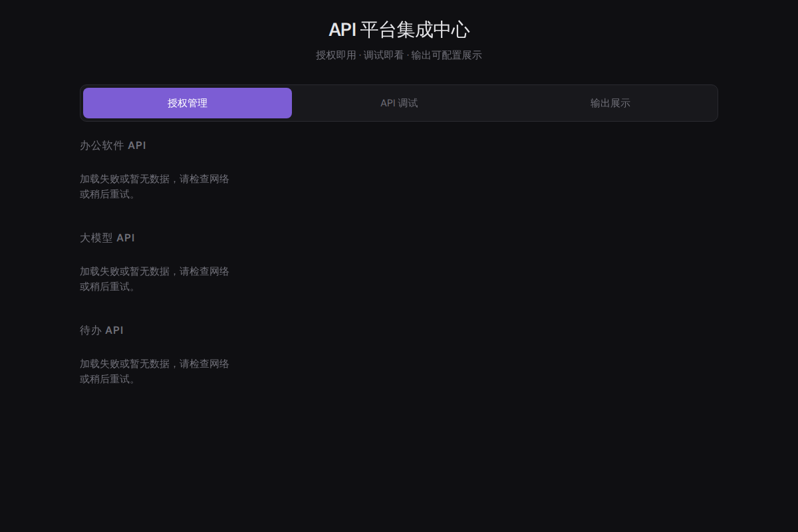Select the highlighted 授权管理 tab

pos(187,103)
